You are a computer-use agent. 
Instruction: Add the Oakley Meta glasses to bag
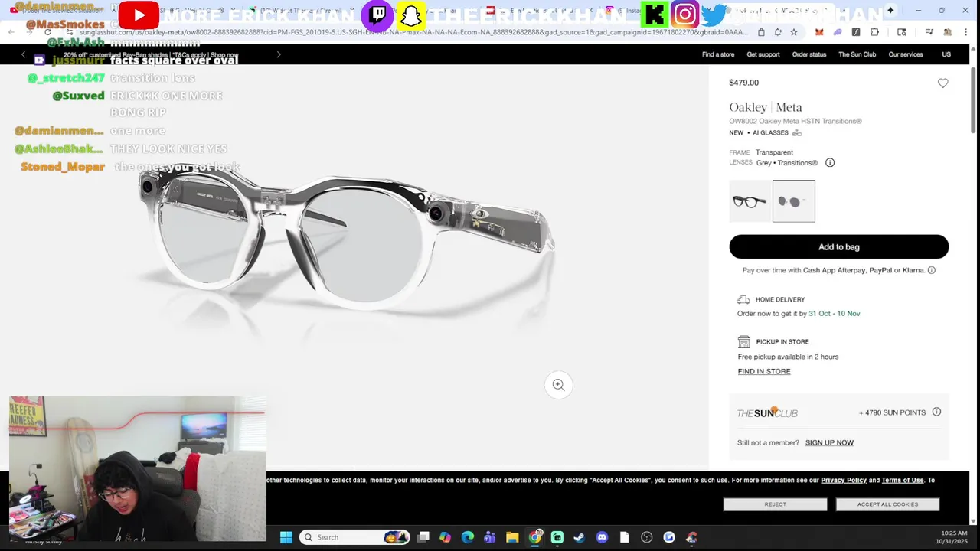tap(839, 247)
